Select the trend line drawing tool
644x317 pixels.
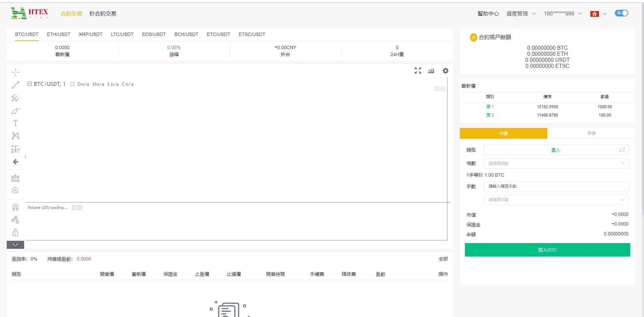[15, 85]
